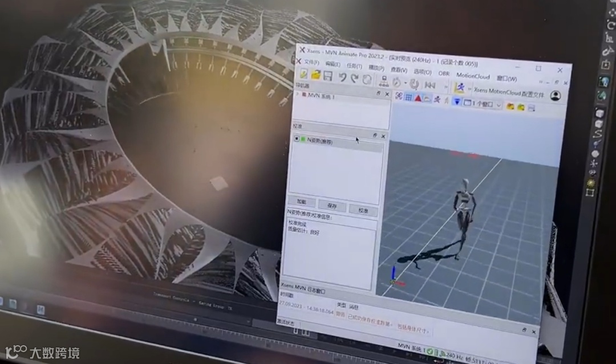Viewport: 616px width, 364px height.
Task: Click the running figure MotionCloud icon
Action: tap(459, 88)
